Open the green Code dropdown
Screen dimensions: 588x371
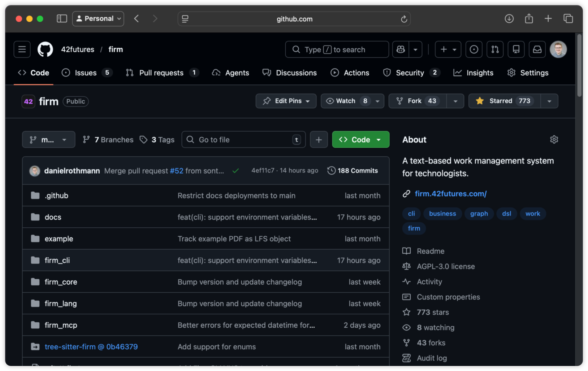point(361,140)
